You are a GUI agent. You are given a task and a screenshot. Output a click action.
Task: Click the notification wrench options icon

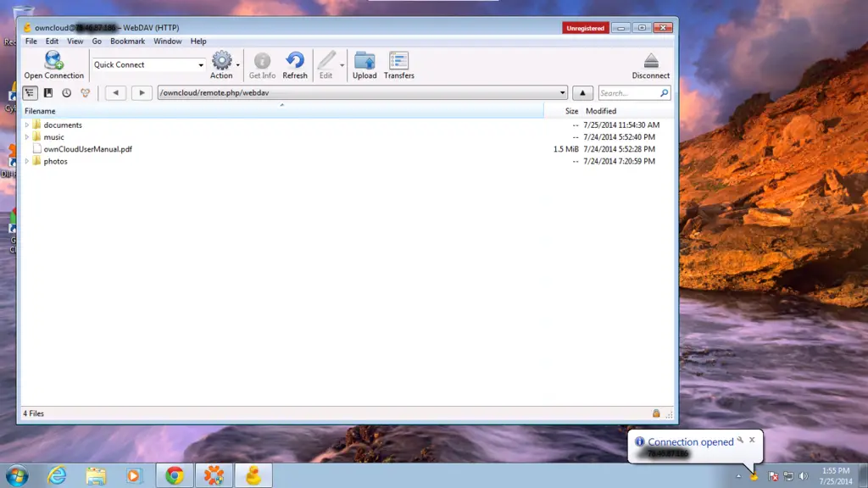point(740,440)
